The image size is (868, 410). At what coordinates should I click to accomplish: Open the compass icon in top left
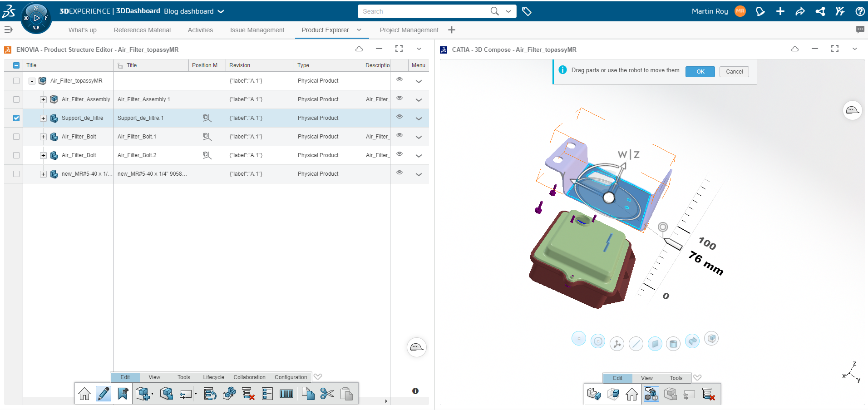(36, 19)
